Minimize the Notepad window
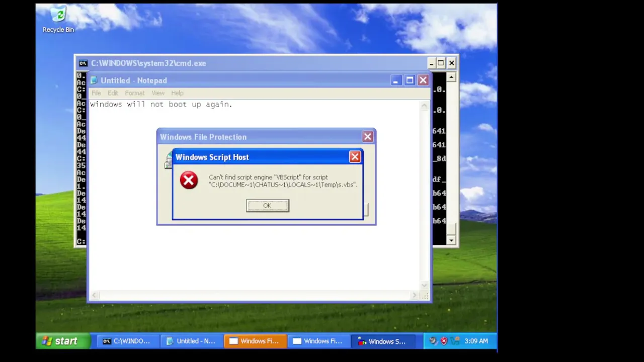The image size is (644, 362). coord(396,80)
